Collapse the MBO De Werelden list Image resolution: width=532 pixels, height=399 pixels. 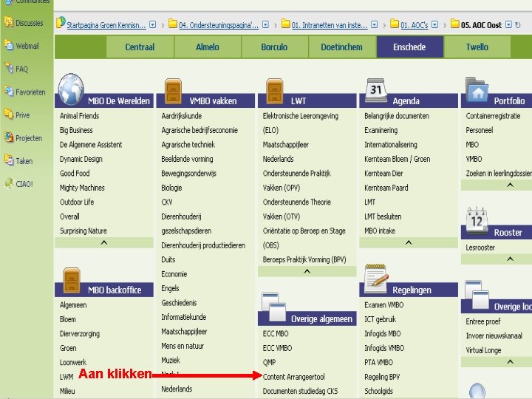(x=104, y=242)
